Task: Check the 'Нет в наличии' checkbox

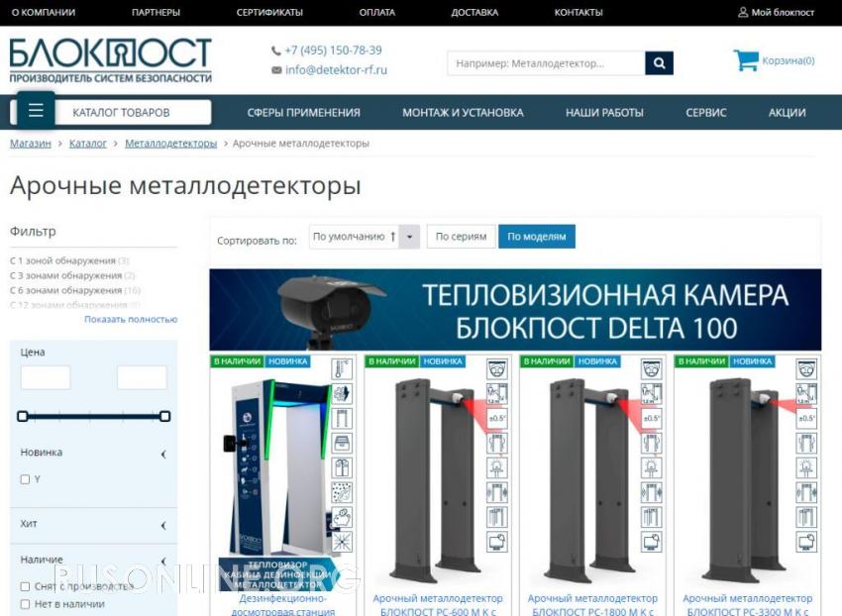Action: coord(25,604)
